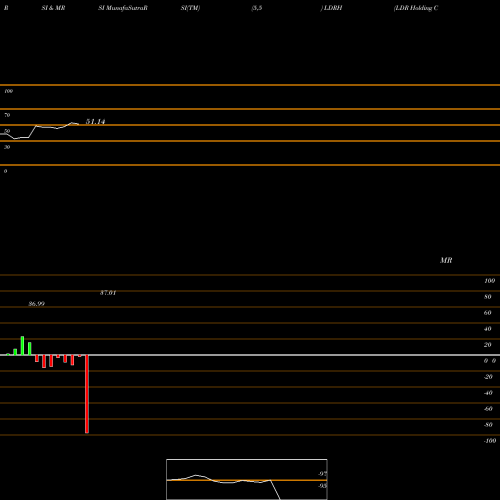The width and height of the screenshot is (500, 500).
Task: Click the MR axis label -80
Action: point(488,425)
